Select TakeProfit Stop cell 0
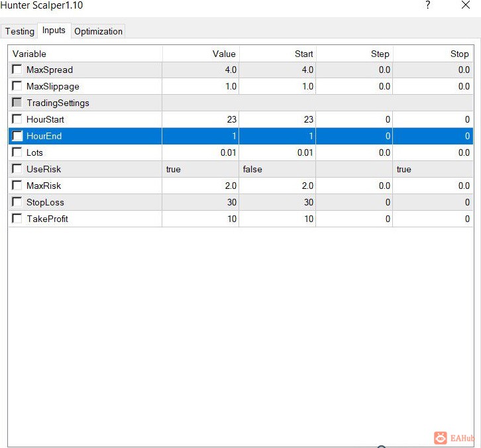This screenshot has height=448, width=481. tap(433, 219)
